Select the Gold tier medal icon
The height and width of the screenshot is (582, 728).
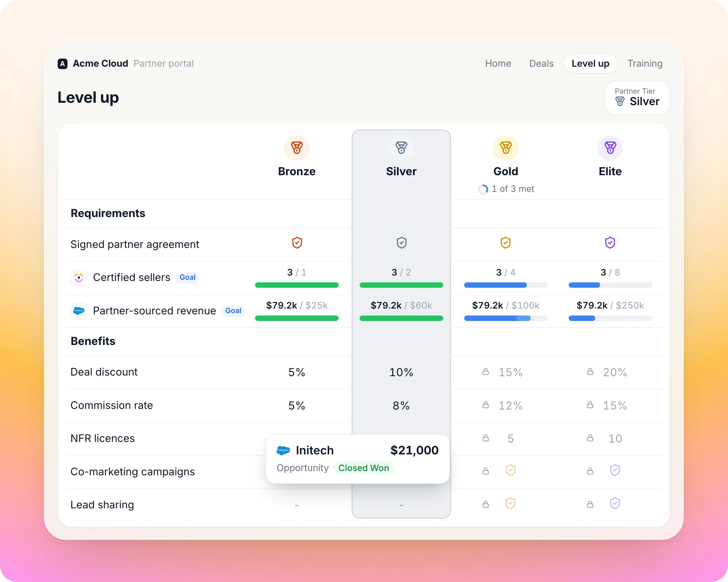[x=505, y=148]
